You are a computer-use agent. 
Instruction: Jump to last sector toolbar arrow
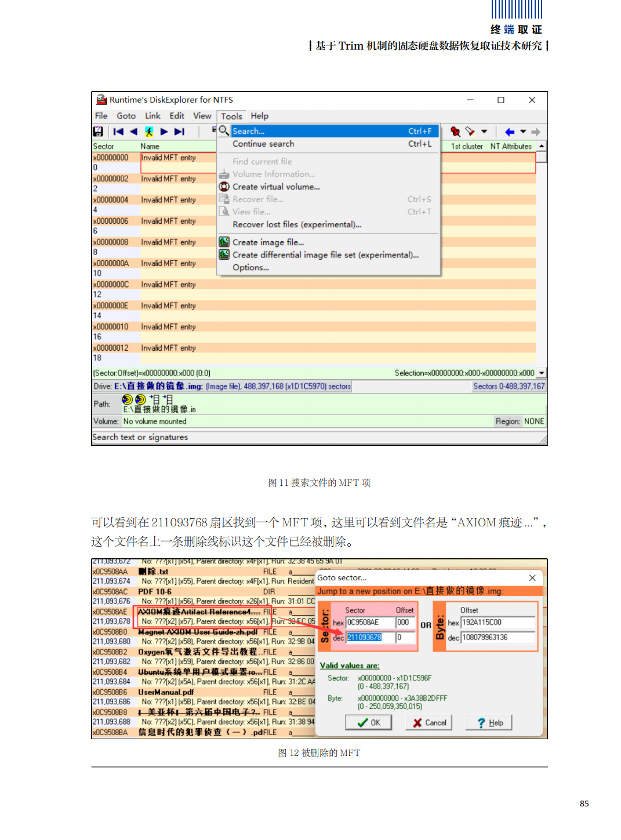pyautogui.click(x=180, y=132)
